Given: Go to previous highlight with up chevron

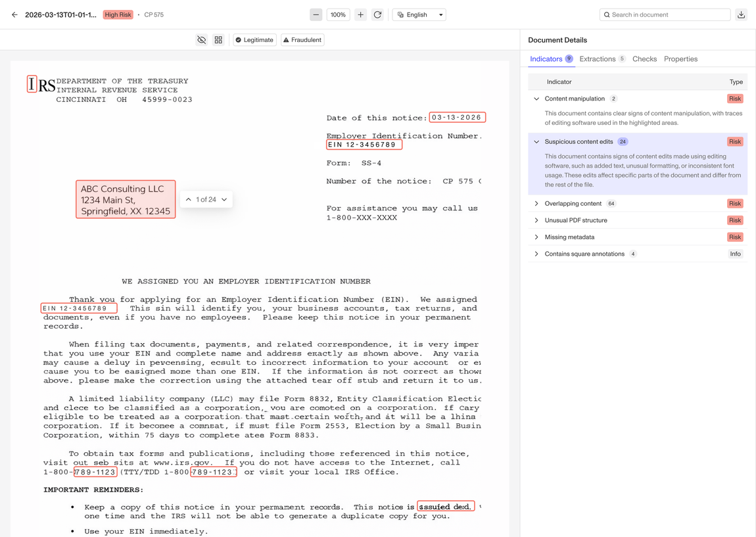Looking at the screenshot, I should tap(189, 200).
